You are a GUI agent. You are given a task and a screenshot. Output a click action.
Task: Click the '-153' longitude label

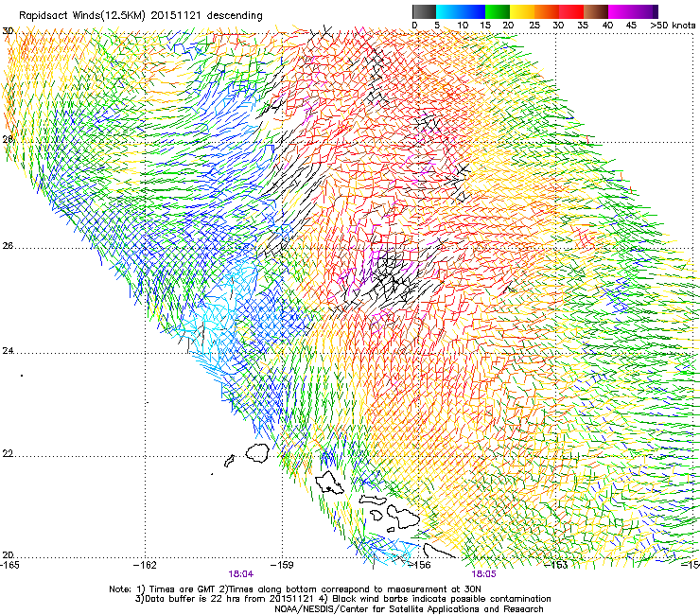(x=556, y=565)
